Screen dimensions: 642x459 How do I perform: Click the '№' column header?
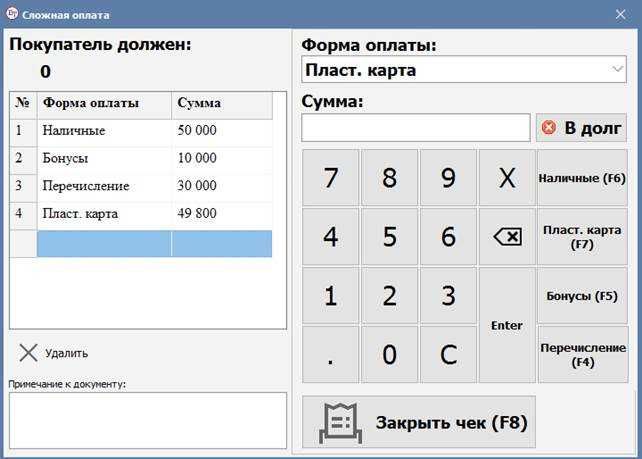(23, 103)
